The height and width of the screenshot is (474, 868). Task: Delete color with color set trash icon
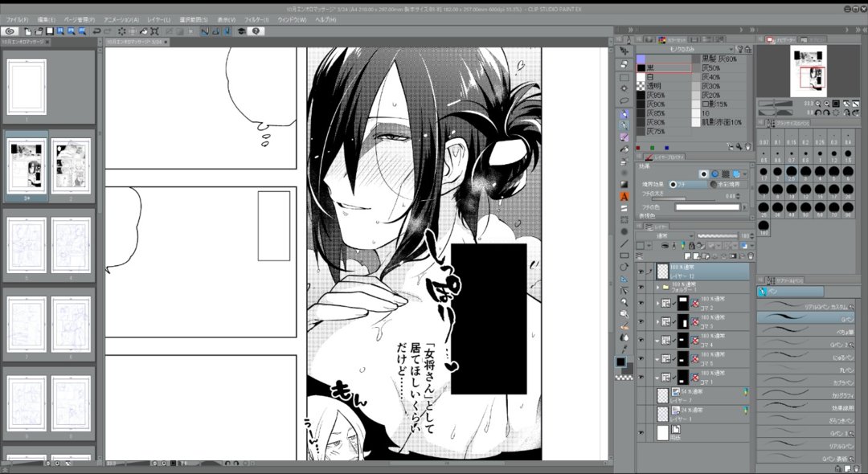click(748, 146)
